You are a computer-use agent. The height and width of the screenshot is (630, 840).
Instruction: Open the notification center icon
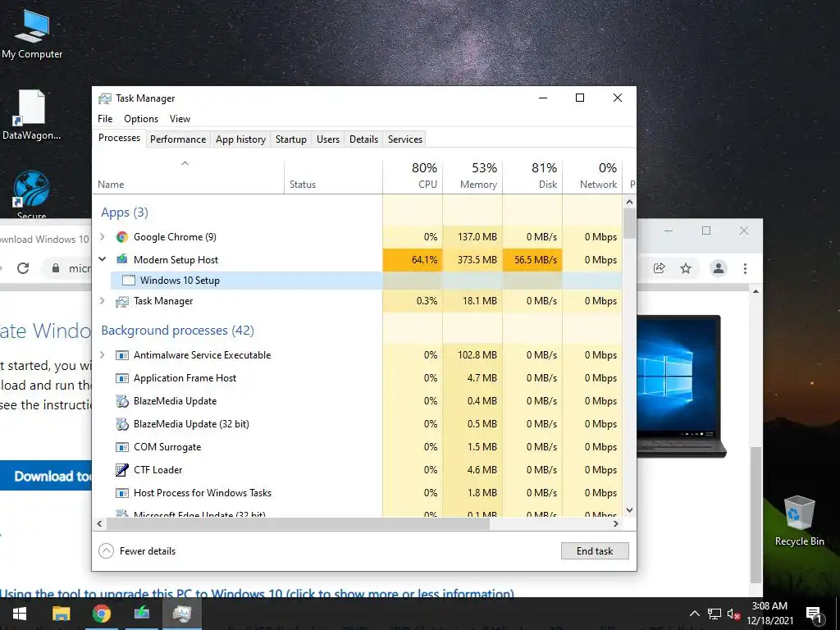point(814,614)
